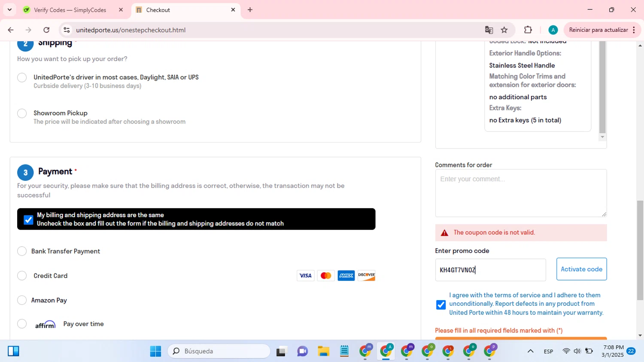The width and height of the screenshot is (644, 362).
Task: Click 'no additional parts' text
Action: coord(518,97)
